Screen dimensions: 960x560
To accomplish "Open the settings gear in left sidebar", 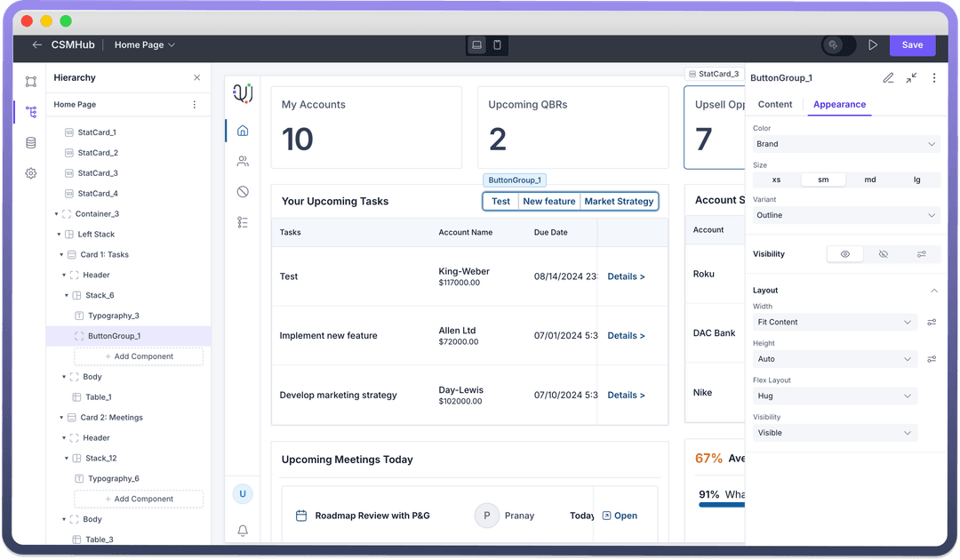I will click(31, 173).
